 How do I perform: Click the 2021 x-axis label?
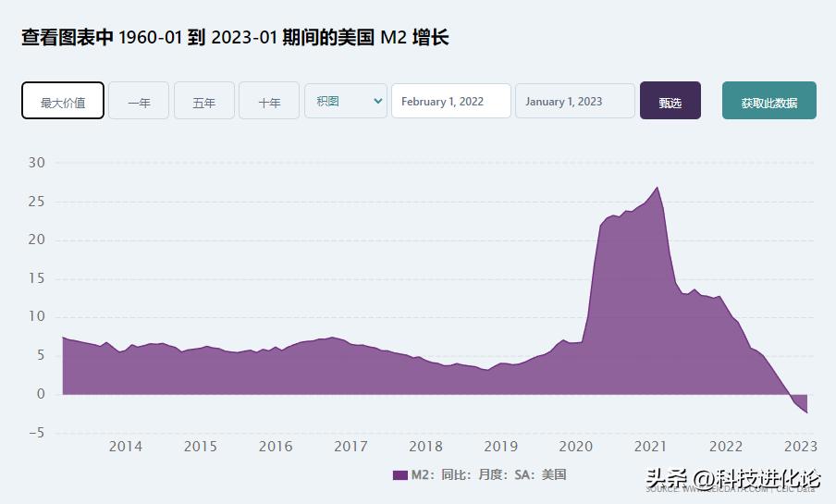point(650,447)
